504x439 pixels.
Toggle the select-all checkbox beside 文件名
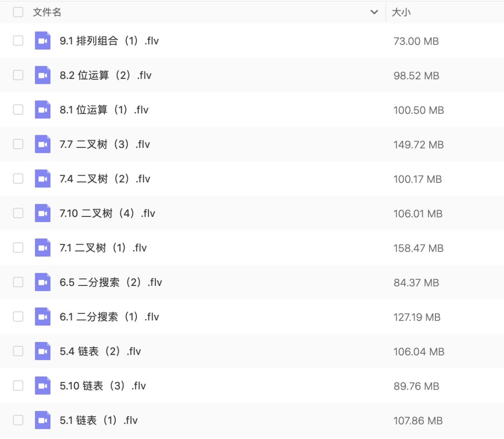(18, 12)
